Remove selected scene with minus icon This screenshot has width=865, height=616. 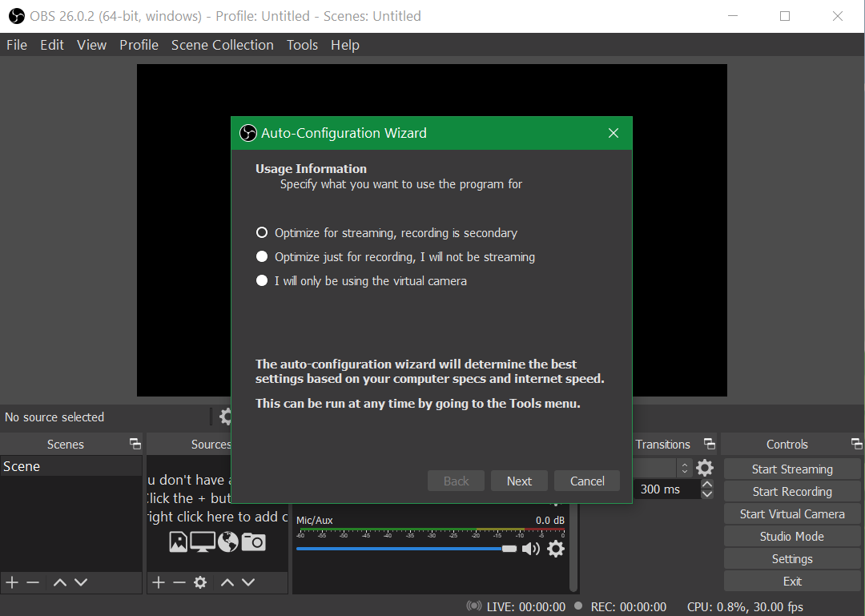coord(33,582)
